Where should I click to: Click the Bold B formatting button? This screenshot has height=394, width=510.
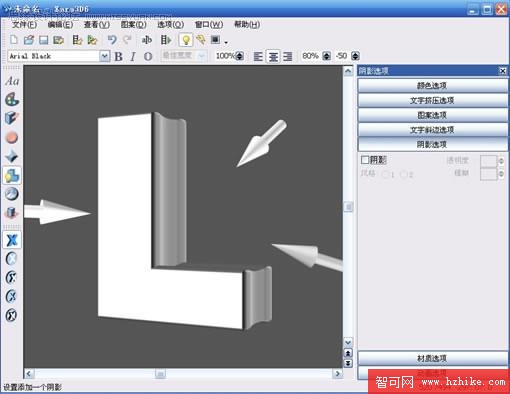[119, 56]
